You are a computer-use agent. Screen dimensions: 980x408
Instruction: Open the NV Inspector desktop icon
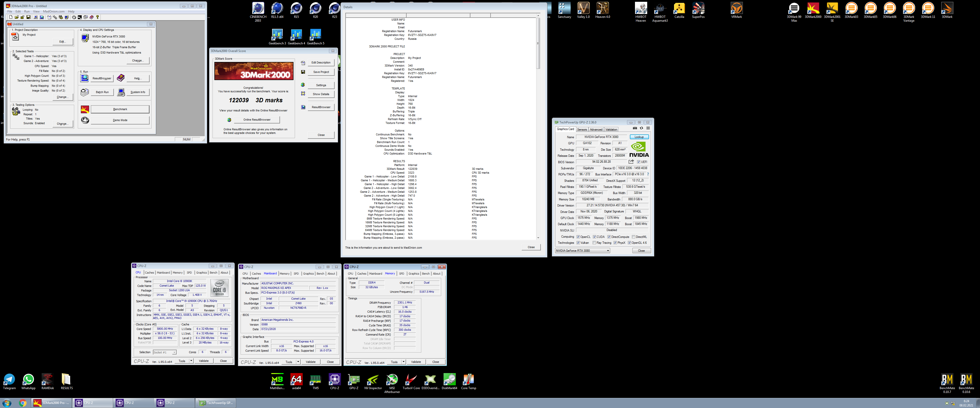[x=373, y=381]
